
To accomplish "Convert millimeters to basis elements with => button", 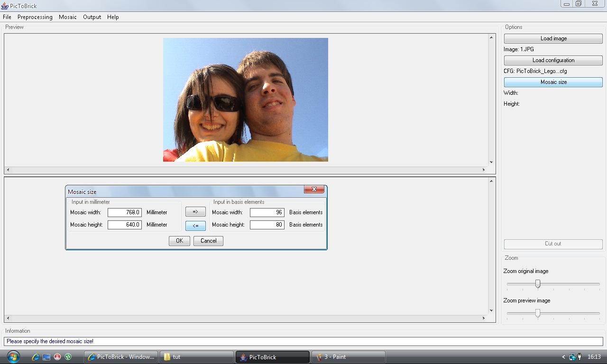I will coord(195,212).
